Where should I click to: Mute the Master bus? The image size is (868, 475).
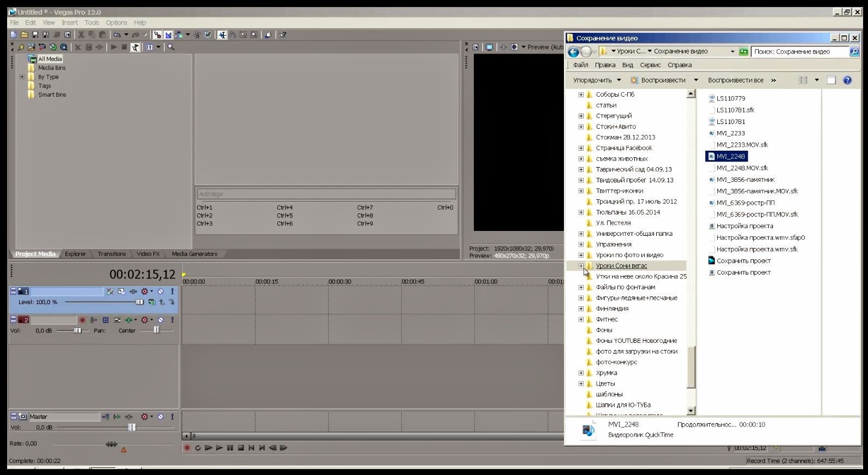[160, 417]
